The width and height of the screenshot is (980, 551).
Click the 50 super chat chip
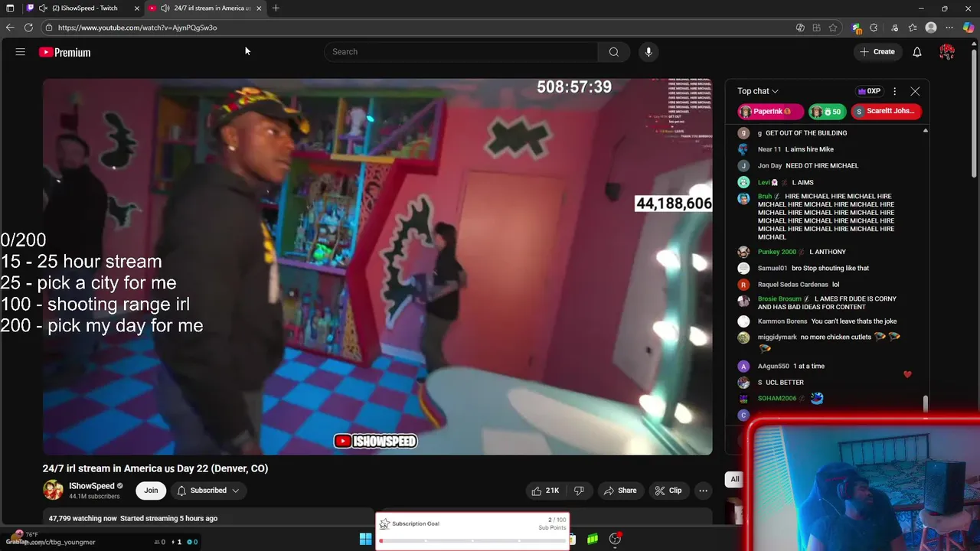[x=827, y=112]
